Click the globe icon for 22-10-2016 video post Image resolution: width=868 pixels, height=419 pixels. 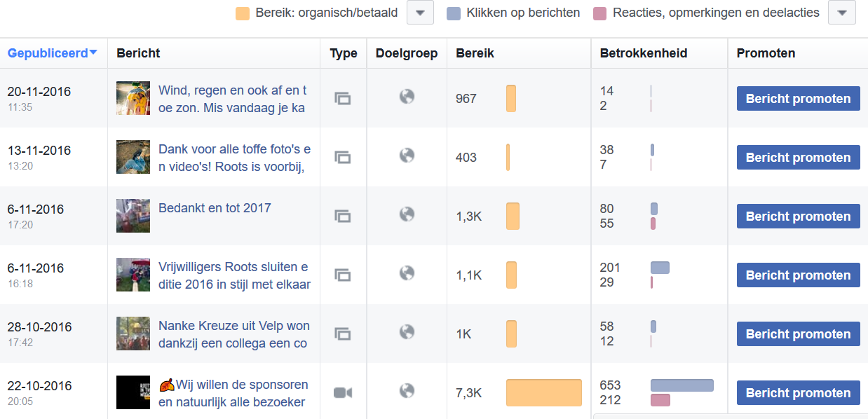point(407,391)
